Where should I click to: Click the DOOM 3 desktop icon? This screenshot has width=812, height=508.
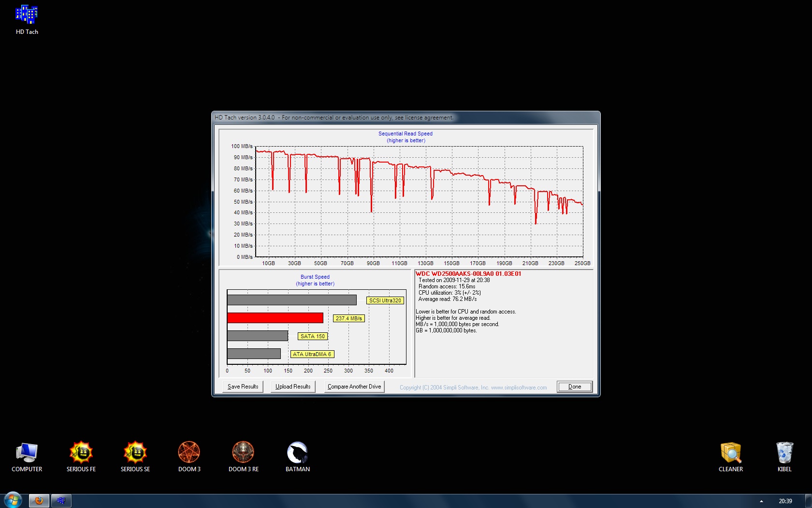click(x=189, y=457)
